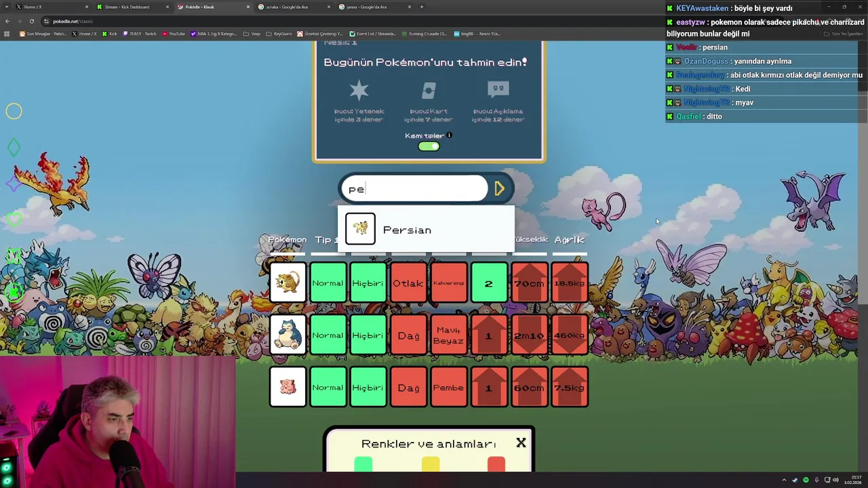Click the 460kg weight cell
The width and height of the screenshot is (868, 488).
[570, 335]
